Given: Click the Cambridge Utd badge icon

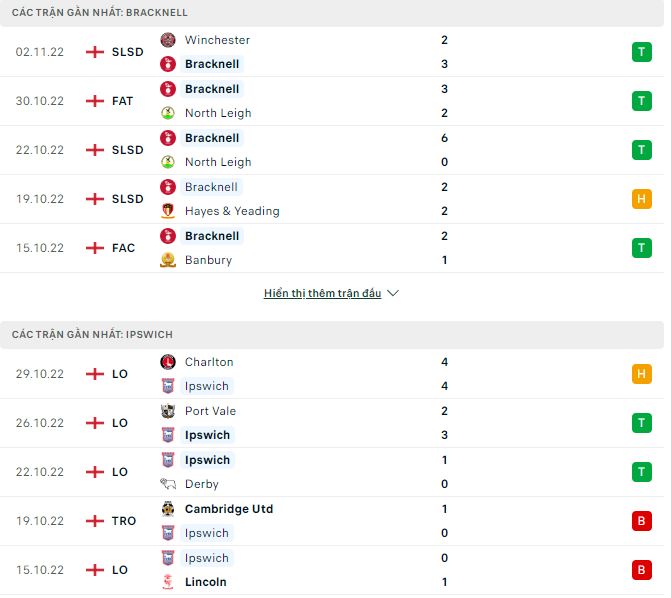Looking at the screenshot, I should point(168,509).
